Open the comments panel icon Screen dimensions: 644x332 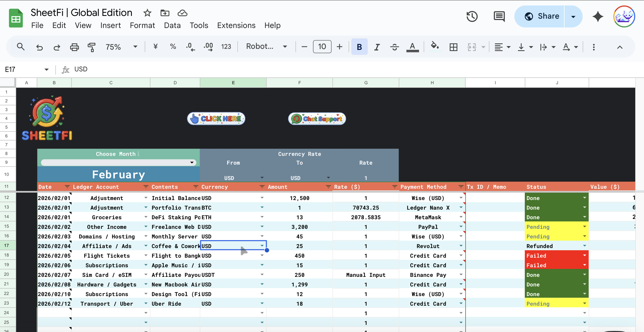pyautogui.click(x=499, y=16)
